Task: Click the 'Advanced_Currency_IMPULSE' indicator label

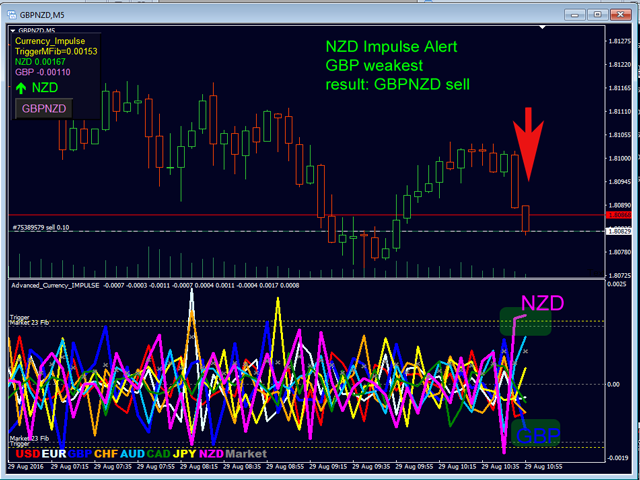Action: click(x=55, y=286)
